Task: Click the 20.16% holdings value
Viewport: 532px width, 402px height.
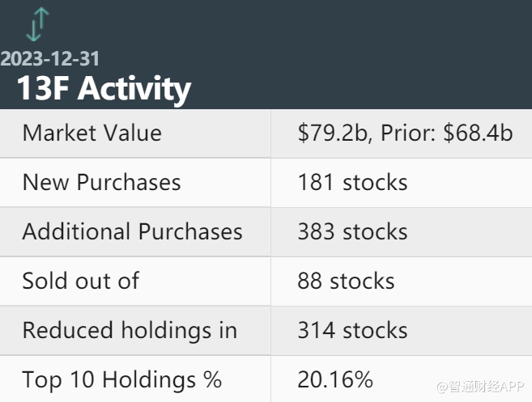Action: (x=335, y=379)
